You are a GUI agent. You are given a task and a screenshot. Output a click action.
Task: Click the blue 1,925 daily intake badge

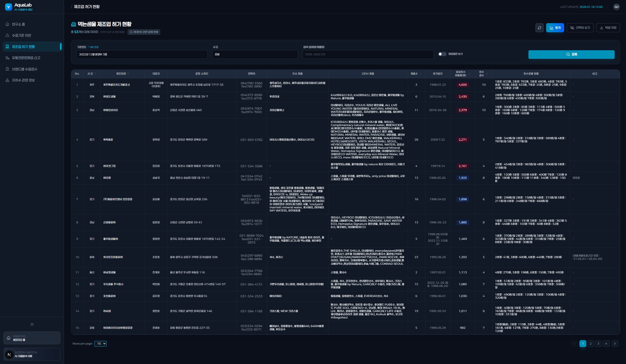coord(463,178)
